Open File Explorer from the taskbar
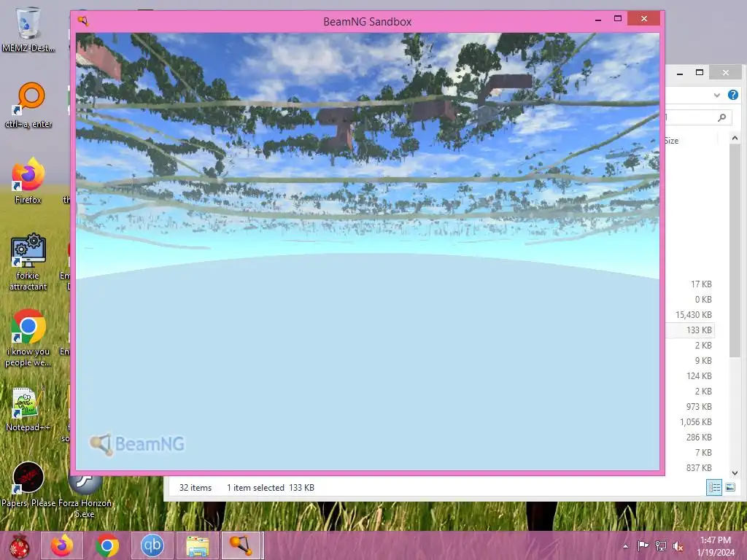 click(198, 545)
